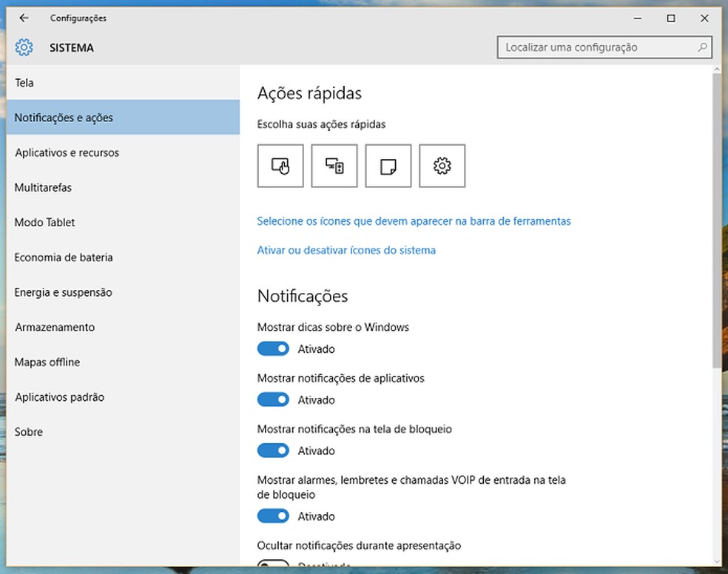Image resolution: width=728 pixels, height=574 pixels.
Task: Click the magnifier icon in the search box
Action: coord(701,47)
